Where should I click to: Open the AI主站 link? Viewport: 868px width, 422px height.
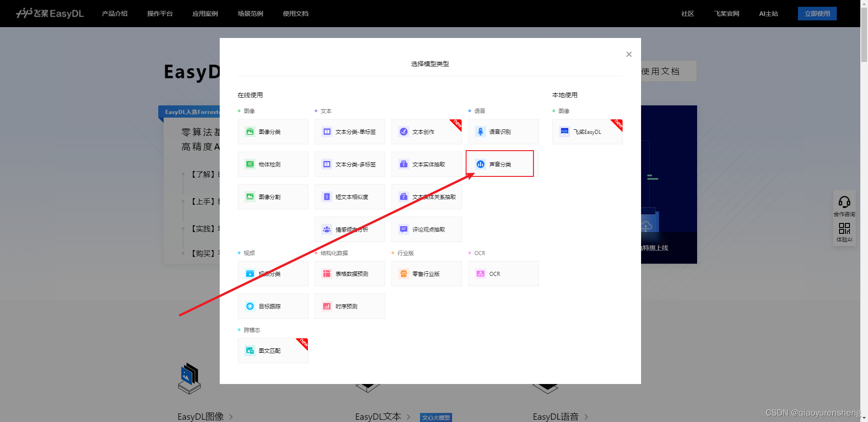(769, 14)
